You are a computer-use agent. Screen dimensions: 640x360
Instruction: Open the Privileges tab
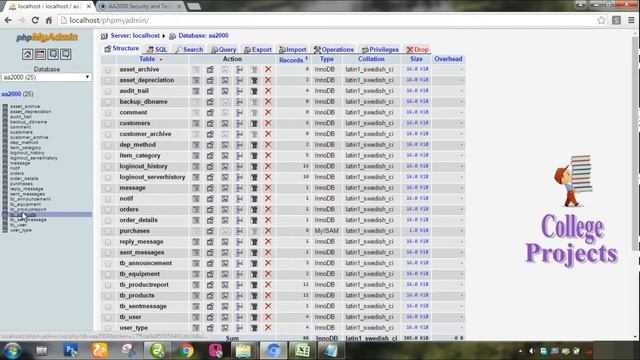(380, 49)
